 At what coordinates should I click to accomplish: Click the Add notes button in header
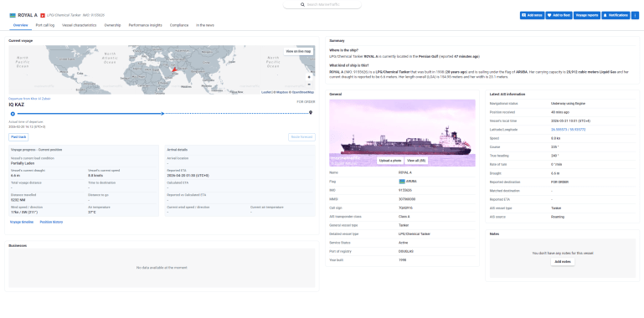coord(532,15)
